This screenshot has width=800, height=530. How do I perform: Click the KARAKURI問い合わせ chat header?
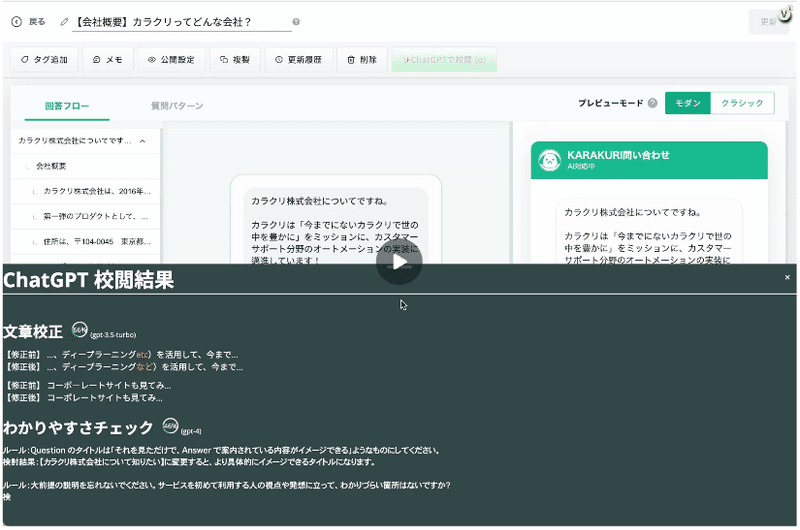tap(649, 160)
